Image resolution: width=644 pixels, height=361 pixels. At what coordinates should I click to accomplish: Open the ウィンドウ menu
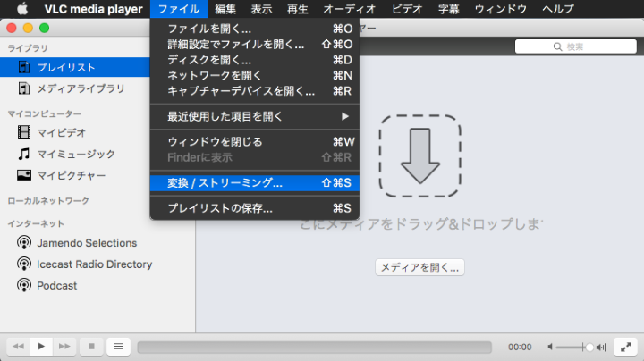click(501, 9)
